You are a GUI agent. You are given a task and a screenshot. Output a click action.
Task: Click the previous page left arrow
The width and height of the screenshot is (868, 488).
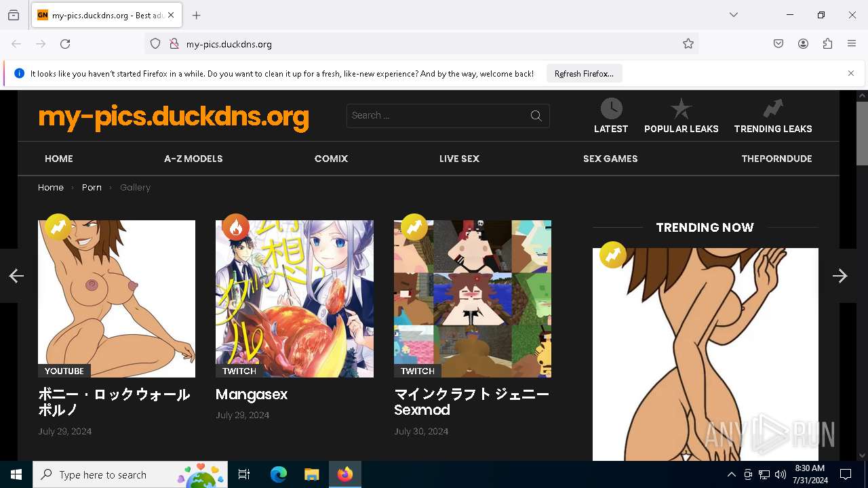pos(15,276)
